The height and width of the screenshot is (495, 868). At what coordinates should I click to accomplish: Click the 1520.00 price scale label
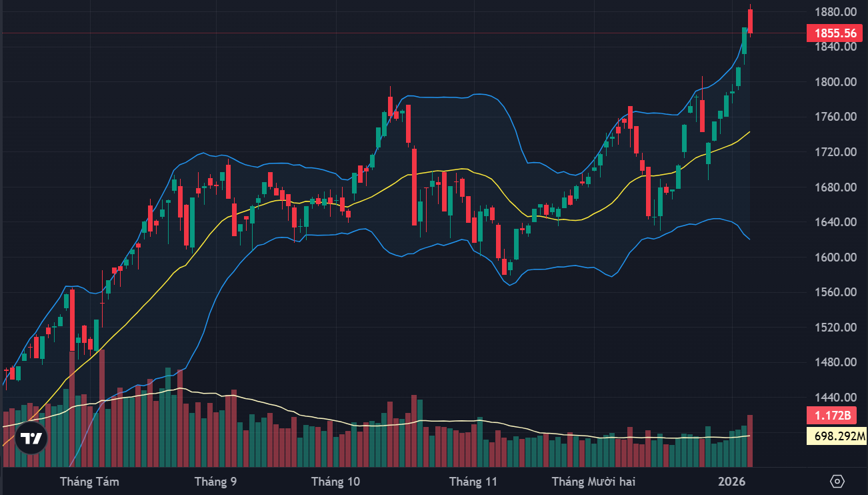point(835,328)
